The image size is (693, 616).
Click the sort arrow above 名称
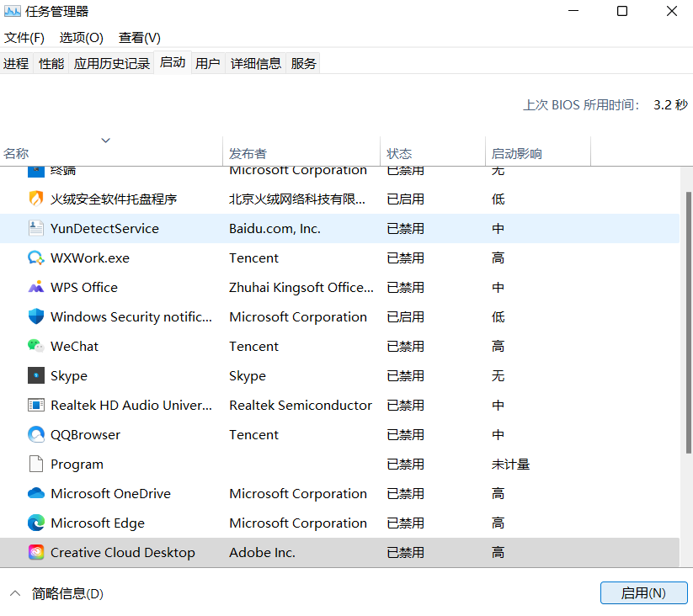[105, 141]
